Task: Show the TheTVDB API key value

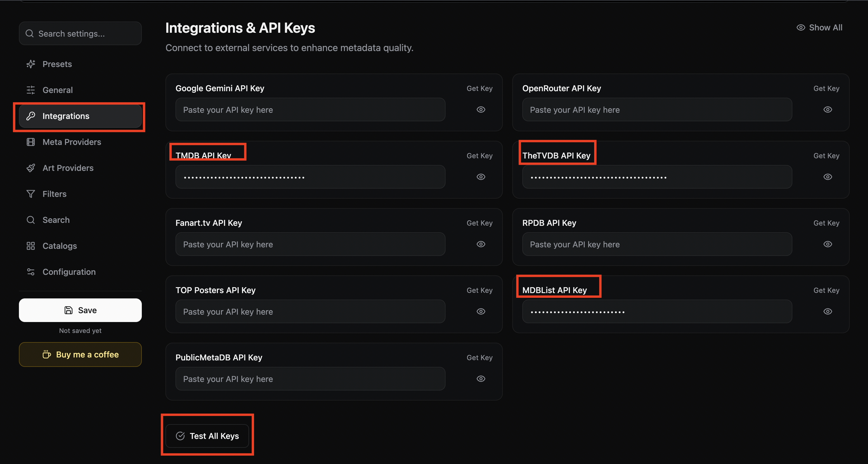Action: (x=828, y=177)
